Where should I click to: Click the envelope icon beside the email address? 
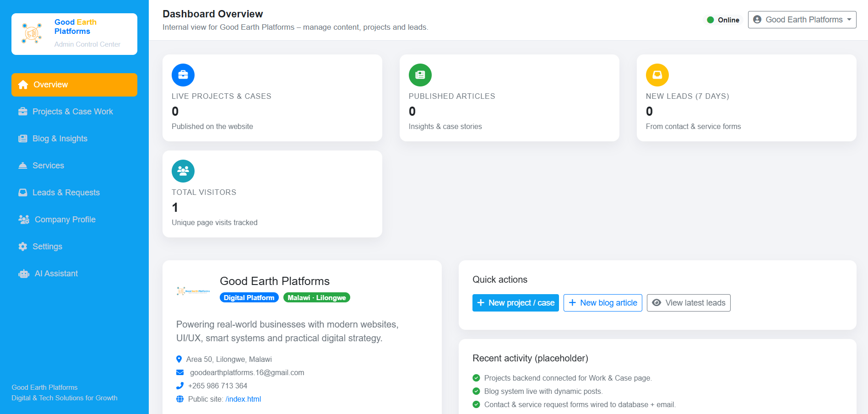[x=180, y=372]
